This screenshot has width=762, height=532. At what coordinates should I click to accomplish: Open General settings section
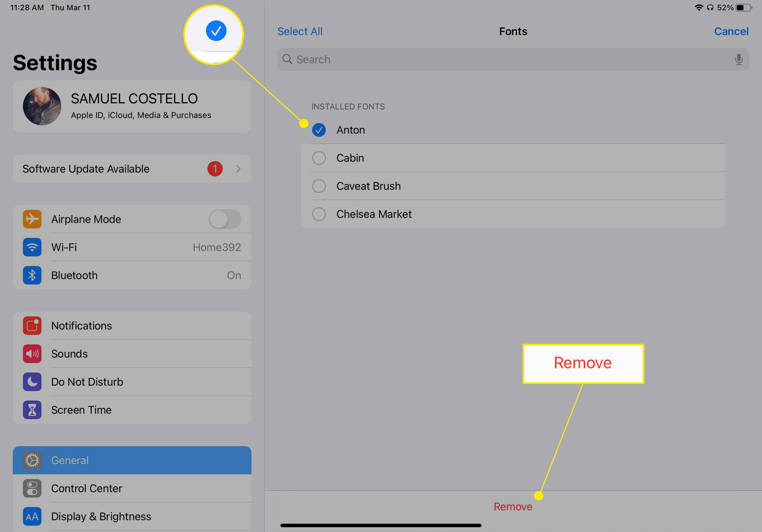tap(132, 460)
